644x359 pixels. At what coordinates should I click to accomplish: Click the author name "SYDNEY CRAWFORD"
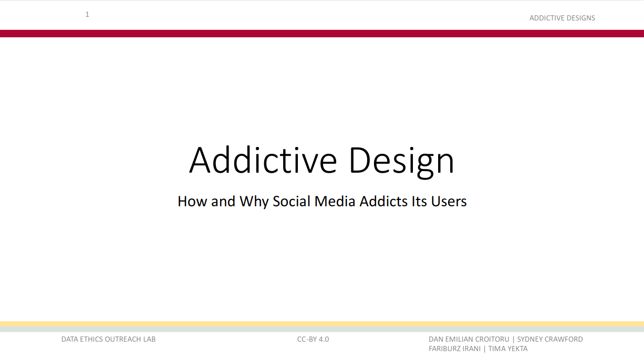[x=550, y=339]
